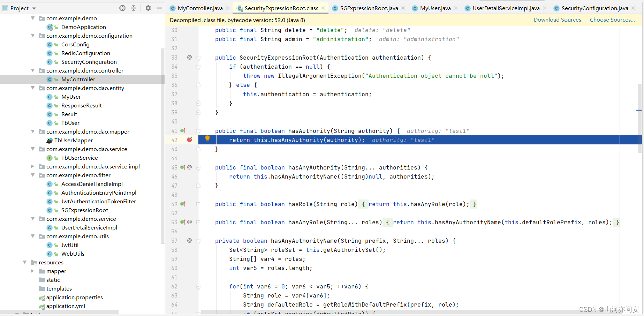Screen dimensions: 644x316
Task: Select JwtUtil class in tree
Action: point(70,245)
